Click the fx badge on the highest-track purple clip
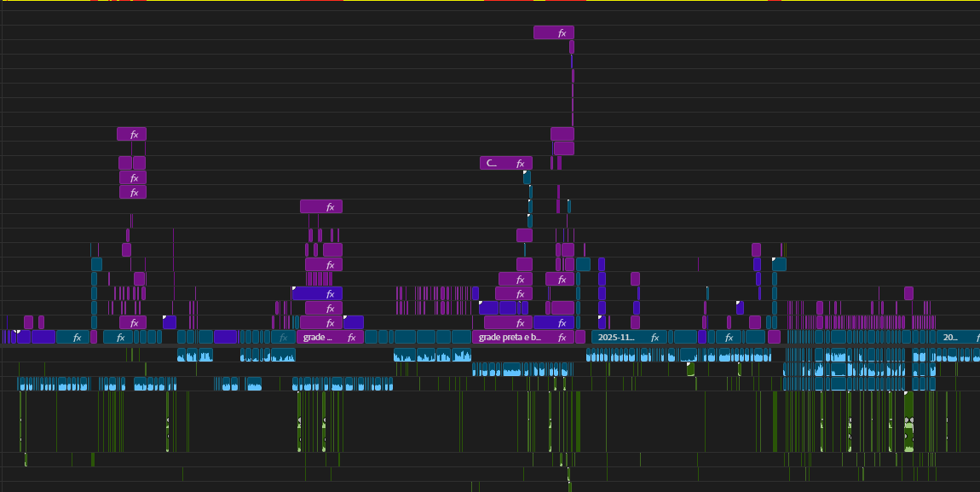Image resolution: width=980 pixels, height=492 pixels. click(x=562, y=33)
